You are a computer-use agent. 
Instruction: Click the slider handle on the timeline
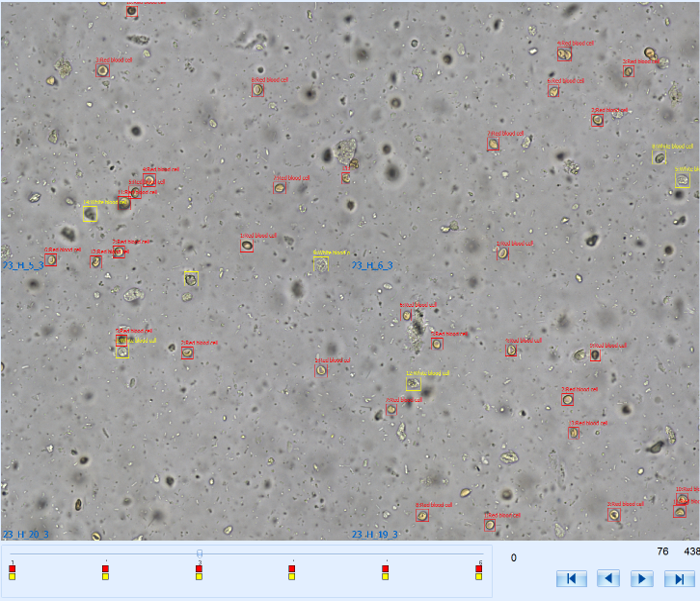[x=199, y=552]
